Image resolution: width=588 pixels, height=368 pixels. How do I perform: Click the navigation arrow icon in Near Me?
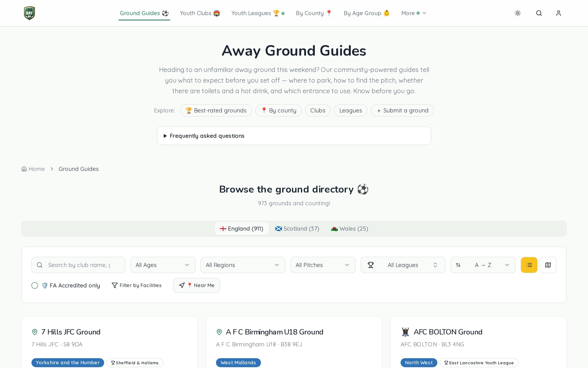click(x=182, y=285)
